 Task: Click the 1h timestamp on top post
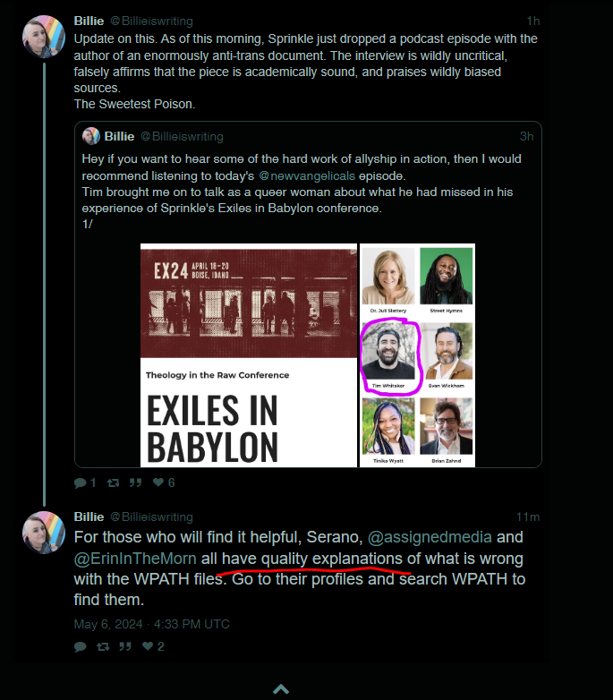[x=532, y=21]
